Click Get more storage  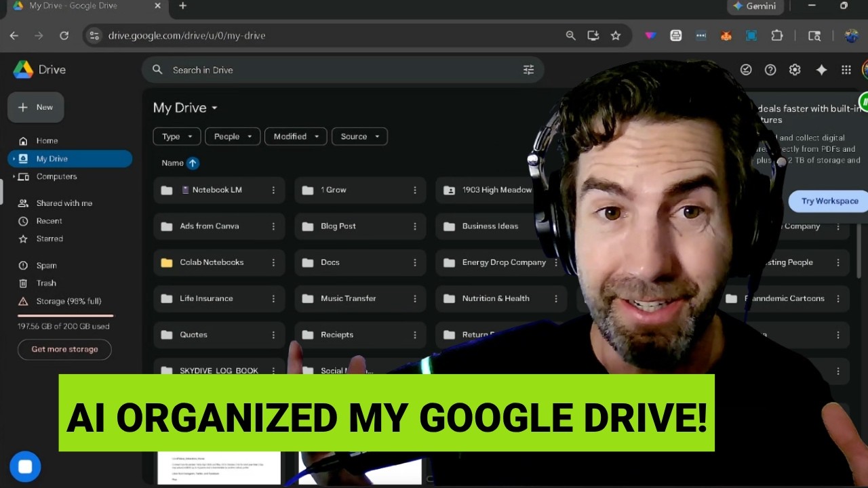click(x=64, y=349)
